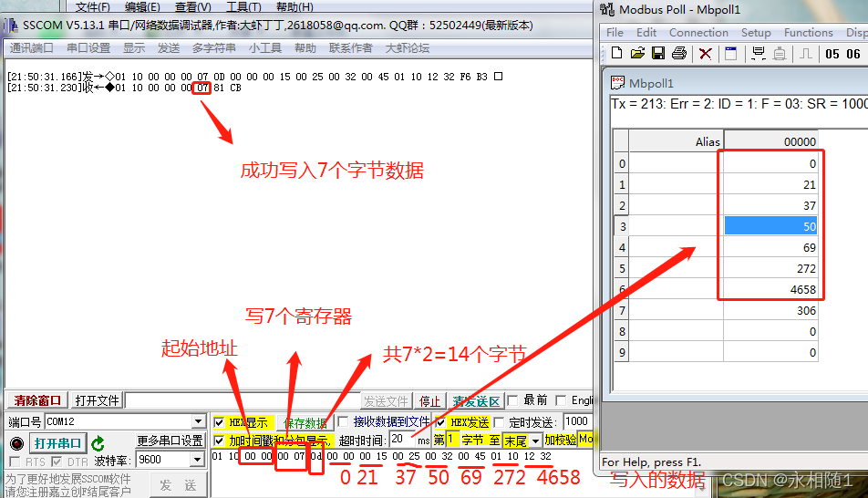Open 通讯端口 menu in SSCOM
Viewport: 868px width, 498px height.
tap(32, 48)
